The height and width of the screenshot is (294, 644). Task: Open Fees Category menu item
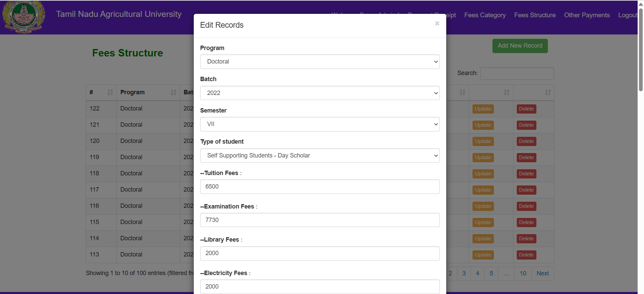pos(485,15)
